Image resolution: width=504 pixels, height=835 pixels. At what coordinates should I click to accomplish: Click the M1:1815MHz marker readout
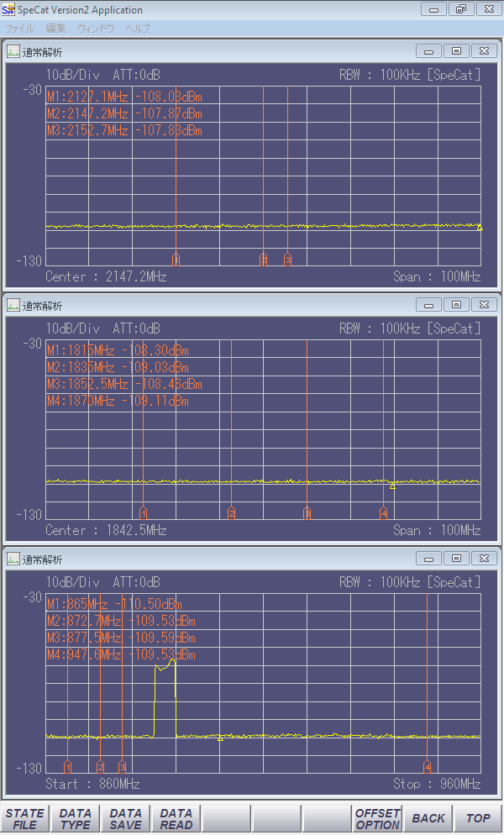coord(118,351)
